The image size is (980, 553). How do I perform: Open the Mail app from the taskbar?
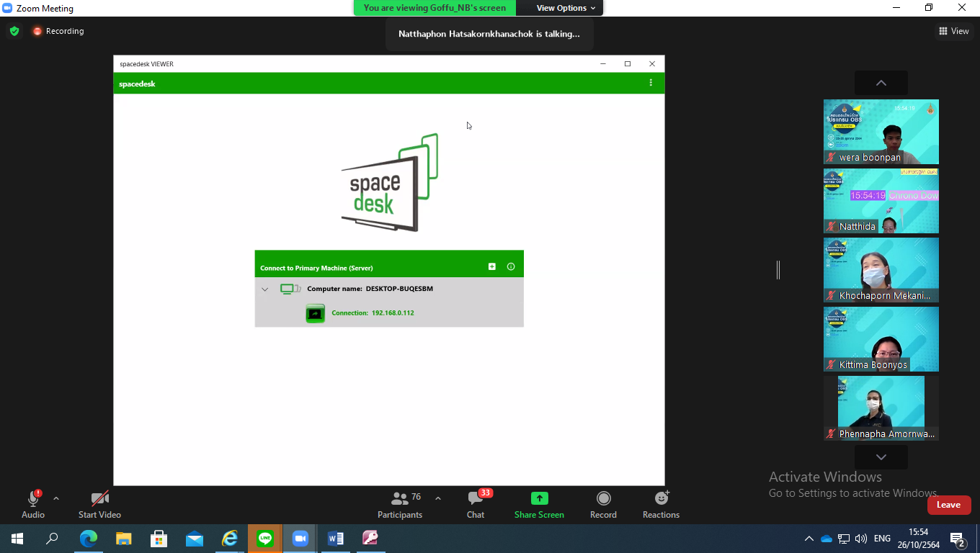pyautogui.click(x=194, y=538)
